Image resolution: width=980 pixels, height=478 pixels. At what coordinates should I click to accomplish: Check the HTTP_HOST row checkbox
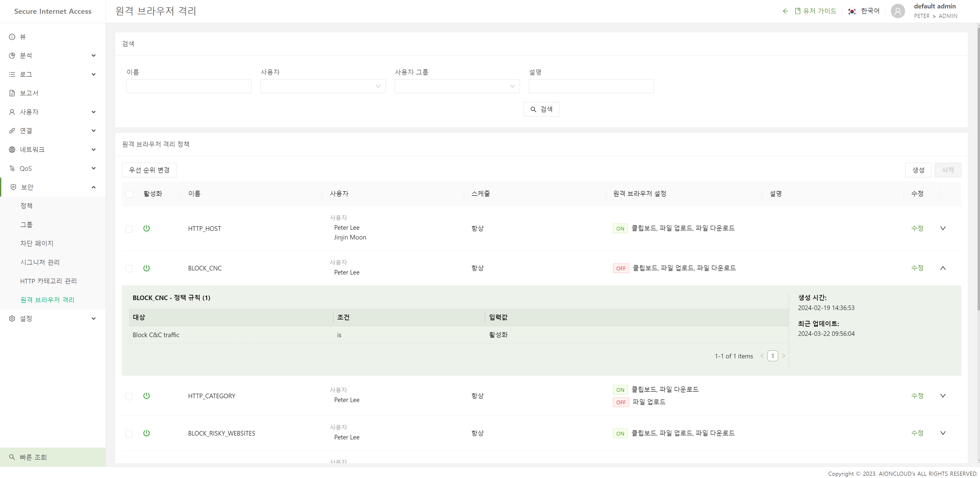coord(129,229)
